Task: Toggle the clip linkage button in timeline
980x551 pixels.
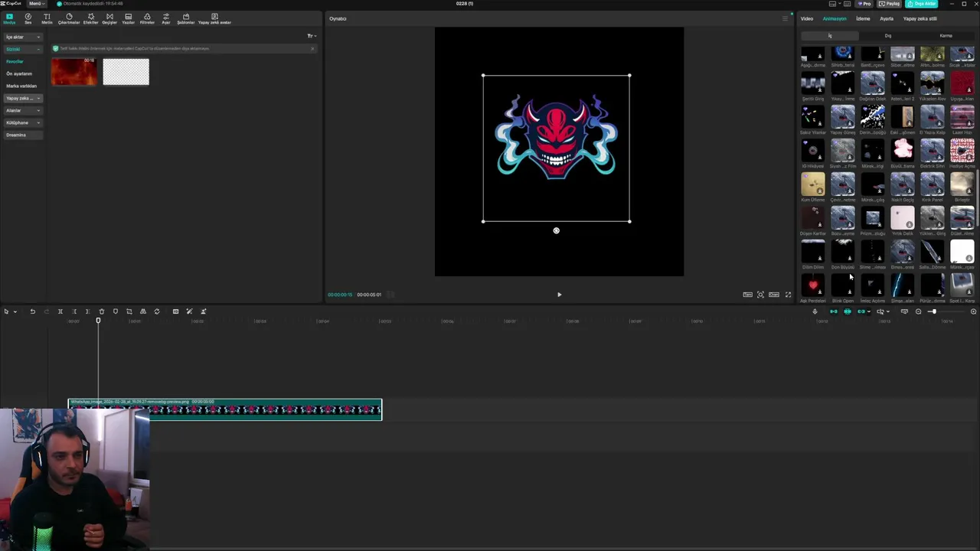Action: (861, 311)
